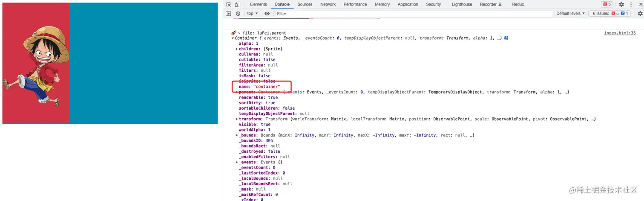Select the Console tab
The width and height of the screenshot is (644, 201).
point(282,4)
